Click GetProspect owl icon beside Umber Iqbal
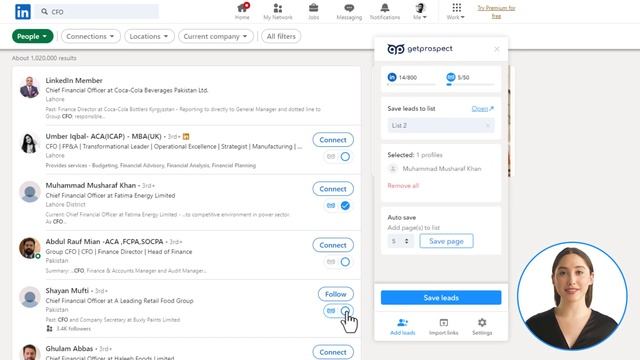 tap(331, 157)
